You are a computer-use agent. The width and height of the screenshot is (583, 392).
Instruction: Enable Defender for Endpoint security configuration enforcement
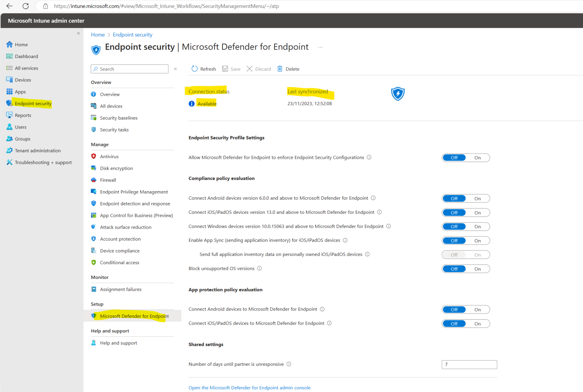477,157
